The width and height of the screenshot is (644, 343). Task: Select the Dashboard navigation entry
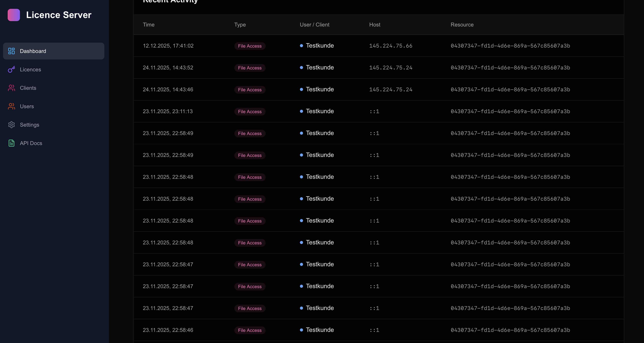(x=33, y=51)
